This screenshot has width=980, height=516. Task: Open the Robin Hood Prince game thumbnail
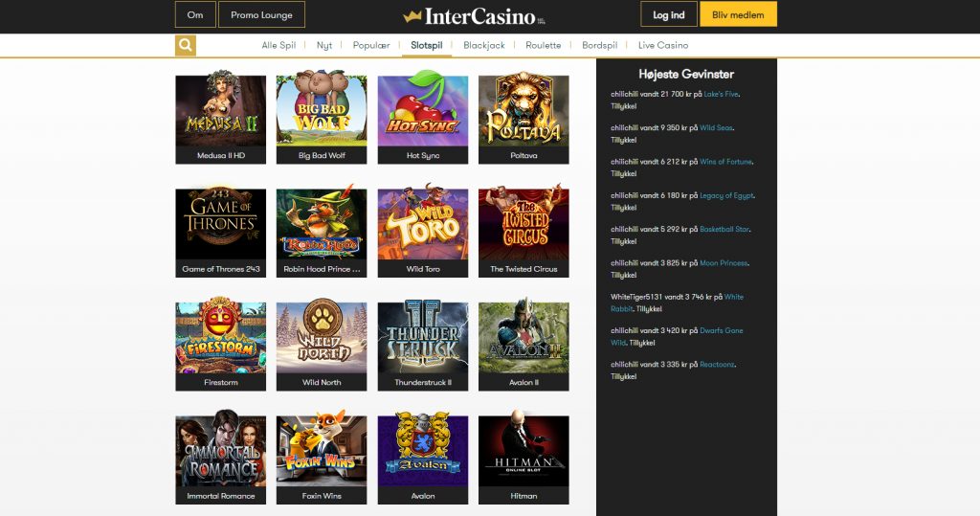click(x=322, y=230)
